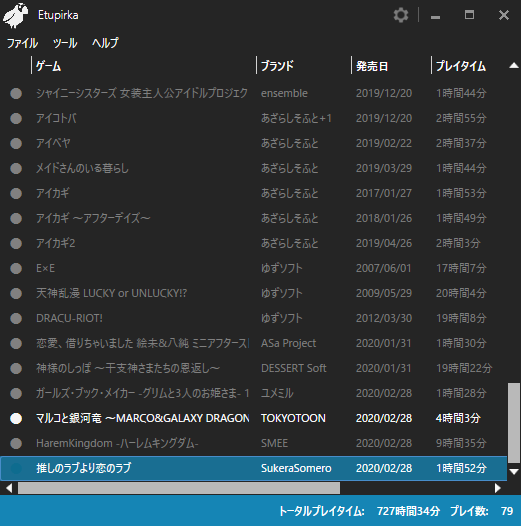Click the status dot for ガールズ・ブック・メイカー
Screen dimensions: 521x526
16,393
